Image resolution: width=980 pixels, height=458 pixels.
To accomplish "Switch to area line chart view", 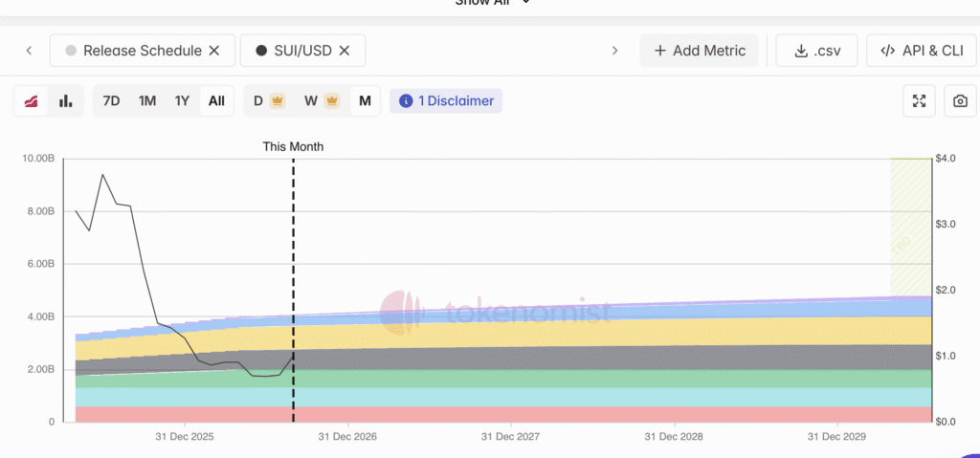I will [32, 101].
